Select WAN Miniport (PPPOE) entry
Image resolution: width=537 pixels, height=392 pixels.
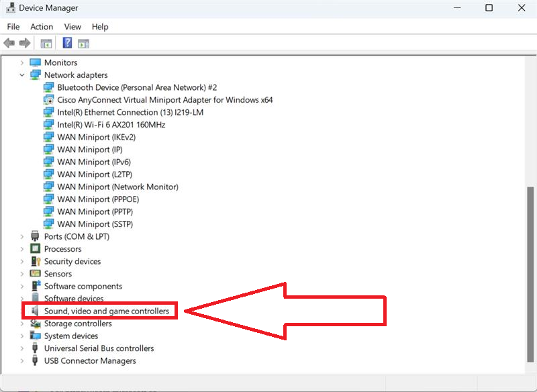(x=98, y=199)
